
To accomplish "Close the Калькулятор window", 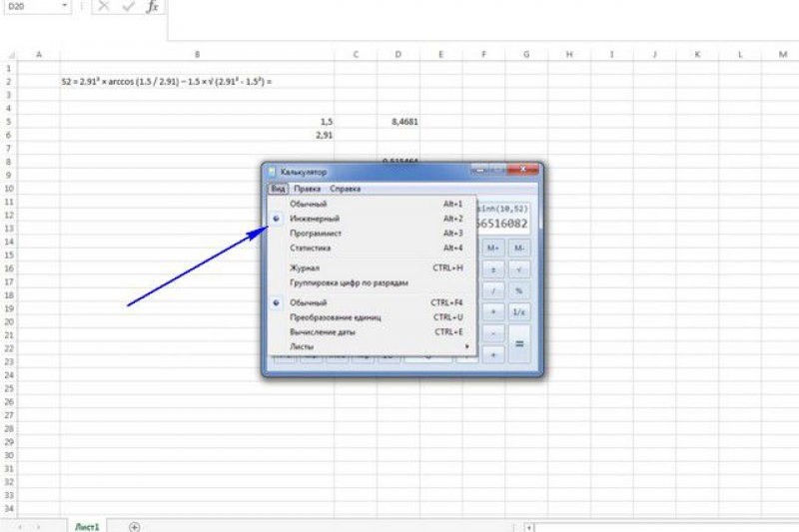I will pyautogui.click(x=523, y=170).
